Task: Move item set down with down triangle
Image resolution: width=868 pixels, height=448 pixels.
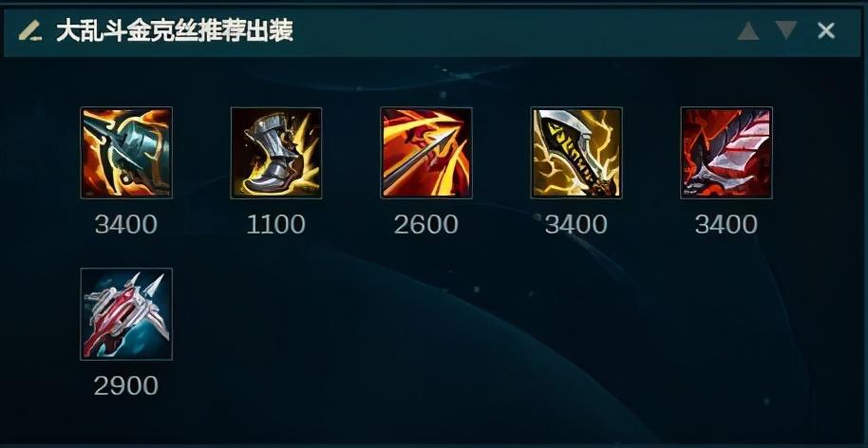Action: pos(786,29)
